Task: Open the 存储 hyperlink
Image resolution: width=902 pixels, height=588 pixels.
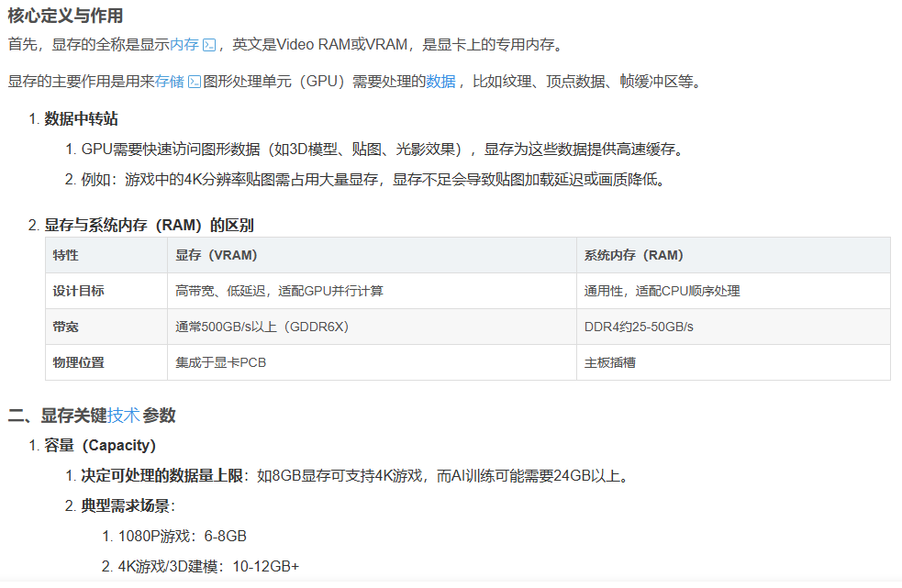Action: [x=170, y=82]
